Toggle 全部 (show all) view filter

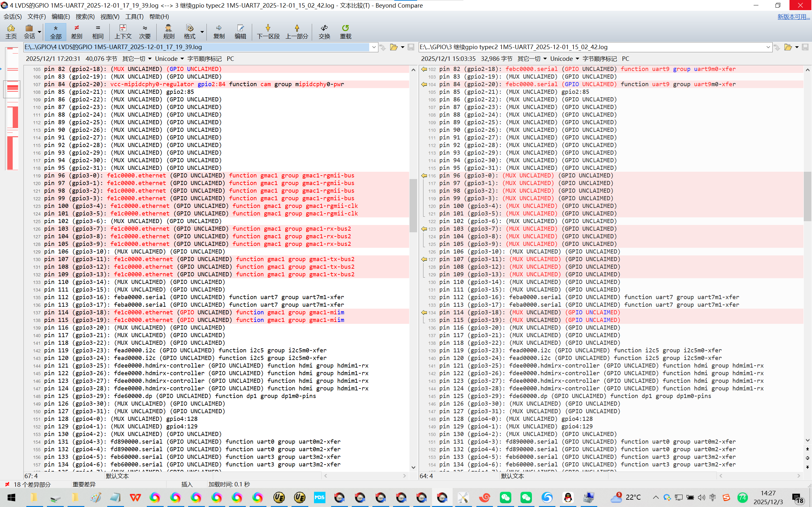click(x=56, y=31)
